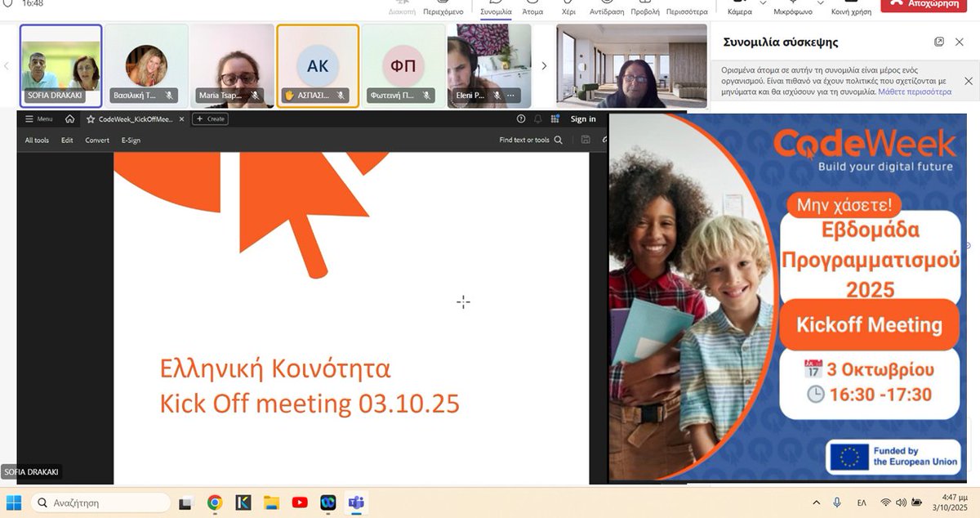Viewport: 980px width, 518px height.
Task: Open the Edit tool in Acrobat
Action: [x=67, y=140]
